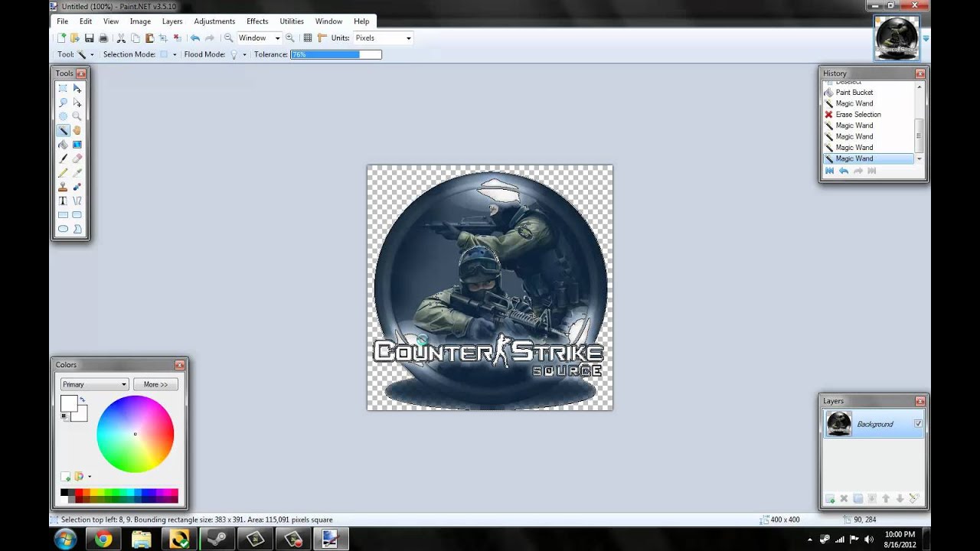
Task: Open the Image menu
Action: [x=140, y=21]
